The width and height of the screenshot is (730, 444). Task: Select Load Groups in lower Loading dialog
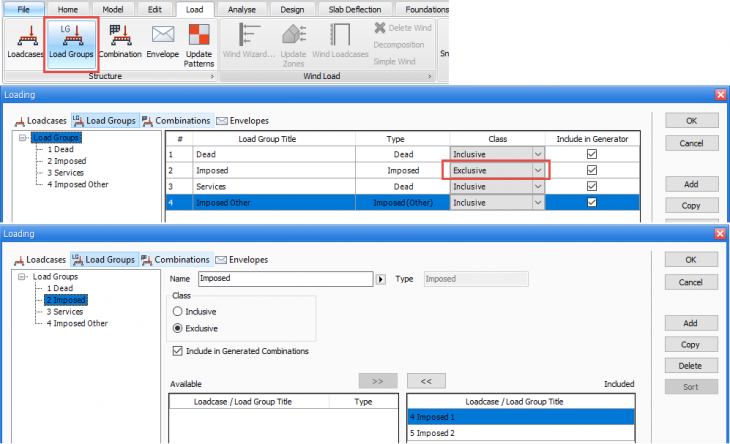pos(104,260)
